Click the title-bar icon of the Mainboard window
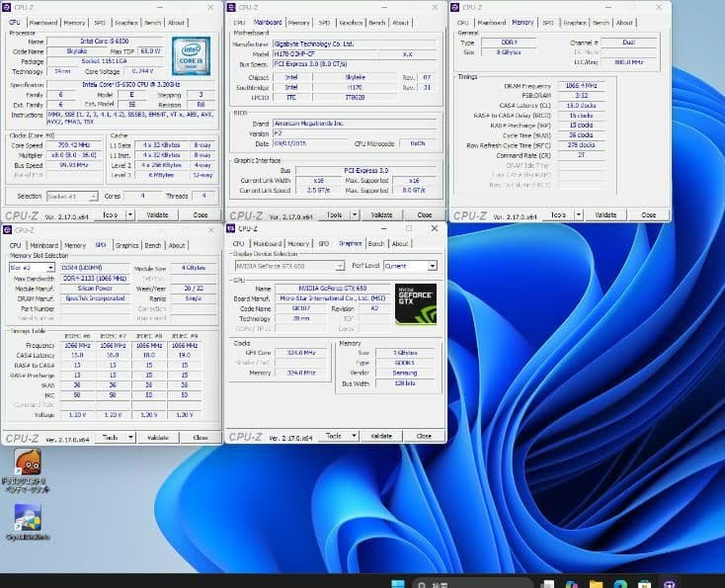The height and width of the screenshot is (588, 725). coord(231,7)
